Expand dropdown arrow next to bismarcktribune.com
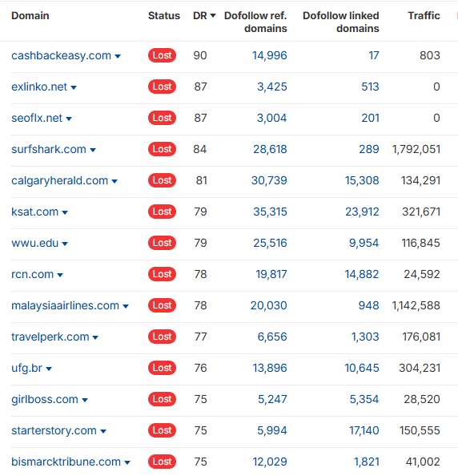The height and width of the screenshot is (476, 458). coord(127,463)
